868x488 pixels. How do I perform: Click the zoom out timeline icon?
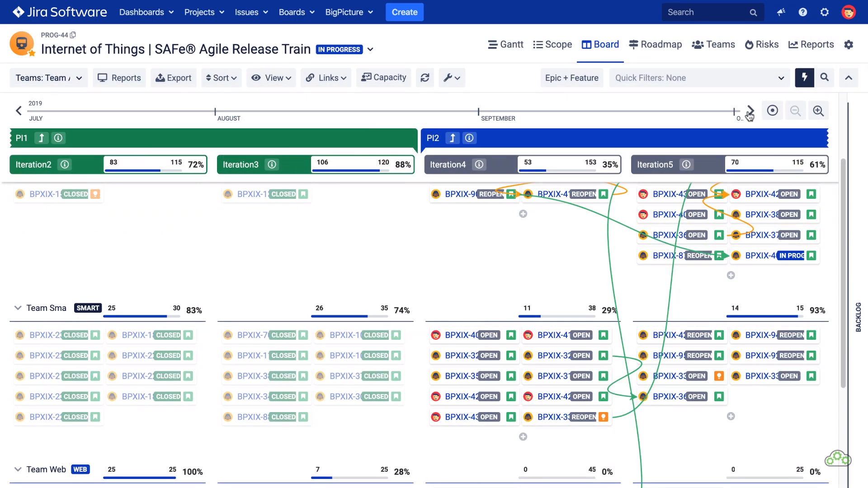795,110
